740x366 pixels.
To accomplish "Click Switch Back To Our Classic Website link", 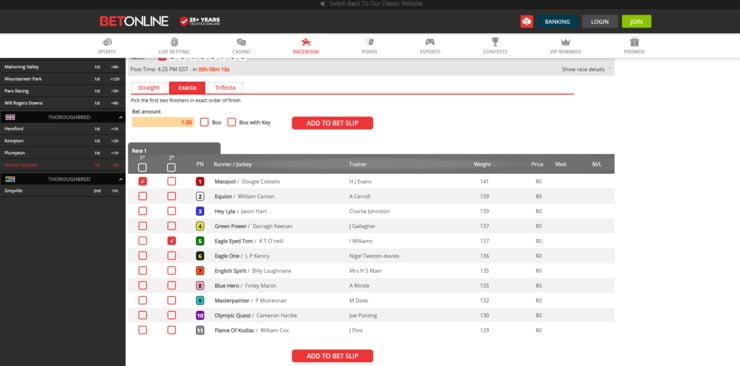I will click(x=371, y=4).
